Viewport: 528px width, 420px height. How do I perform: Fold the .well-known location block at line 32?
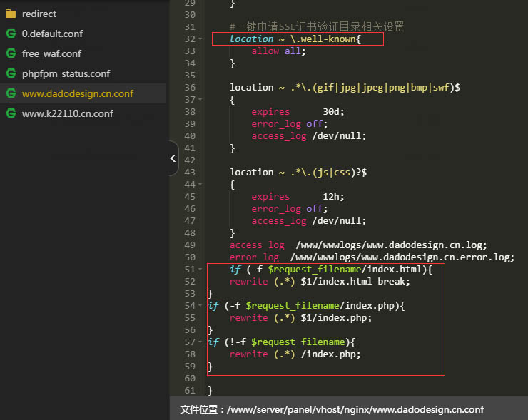[x=200, y=39]
